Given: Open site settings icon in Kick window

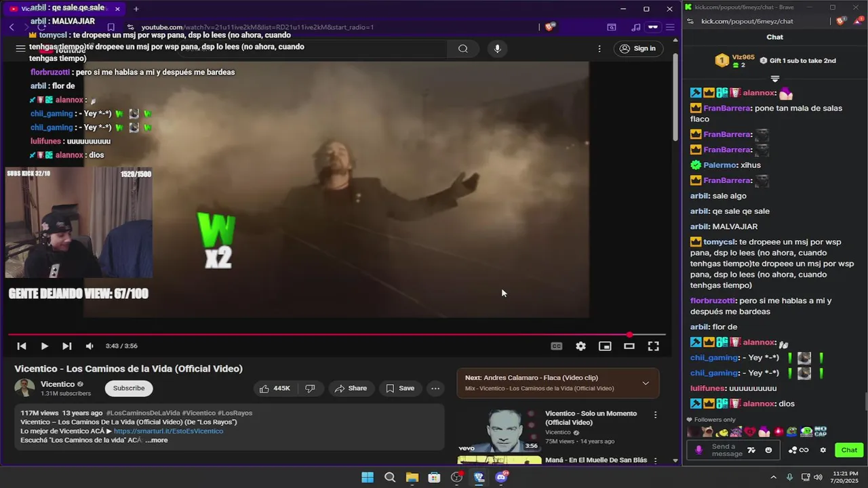Looking at the screenshot, I should point(690,21).
